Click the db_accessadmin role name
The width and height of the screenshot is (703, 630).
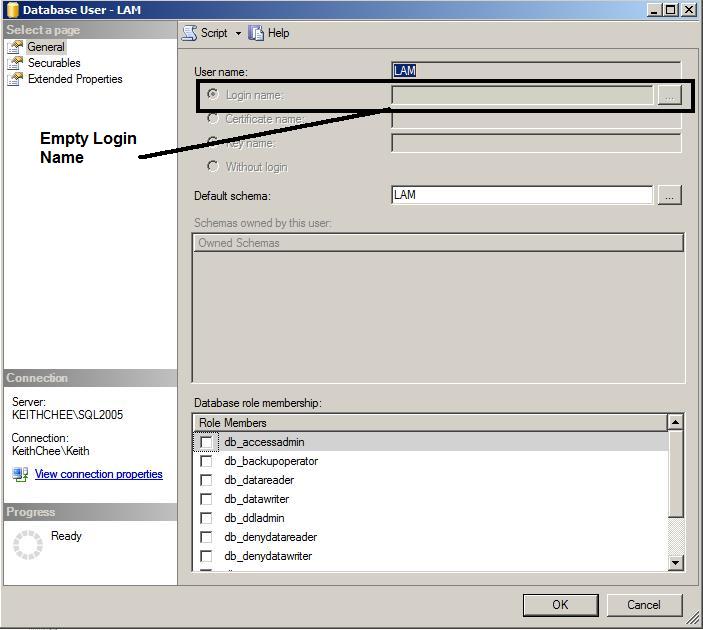[264, 442]
